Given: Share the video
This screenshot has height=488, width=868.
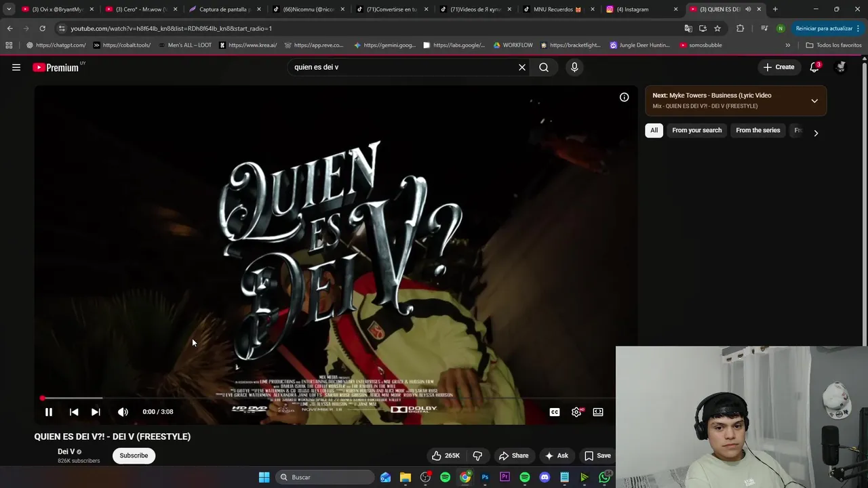Looking at the screenshot, I should 513,455.
